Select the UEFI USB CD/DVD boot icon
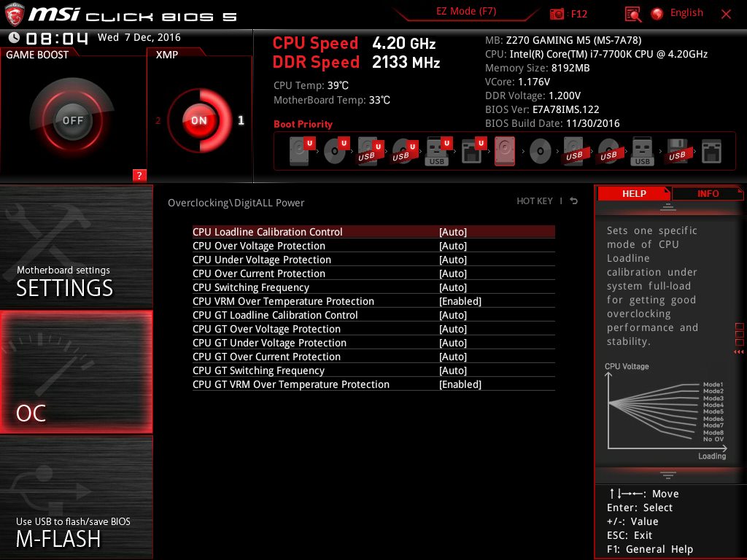Screen dimensions: 747x560 click(404, 150)
